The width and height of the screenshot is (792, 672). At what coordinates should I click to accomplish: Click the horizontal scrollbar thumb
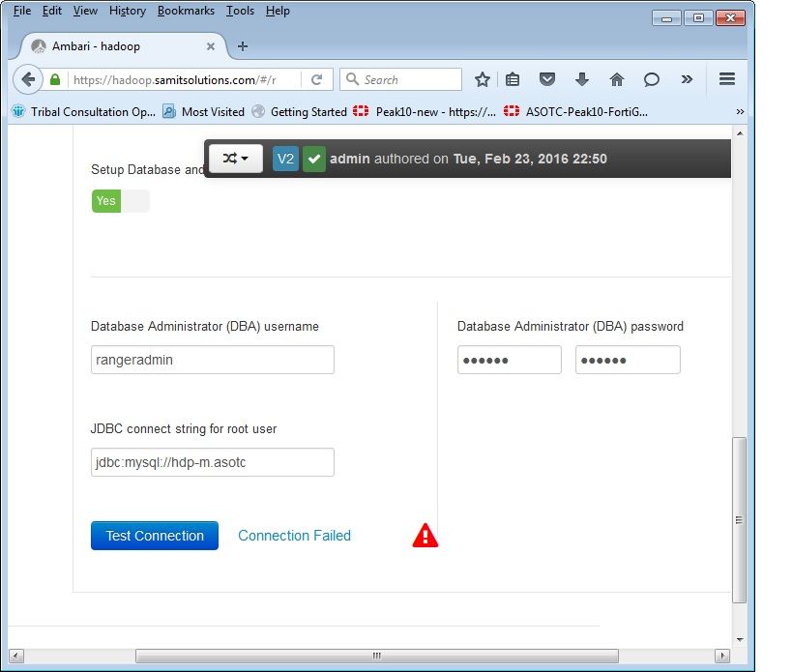(x=377, y=656)
